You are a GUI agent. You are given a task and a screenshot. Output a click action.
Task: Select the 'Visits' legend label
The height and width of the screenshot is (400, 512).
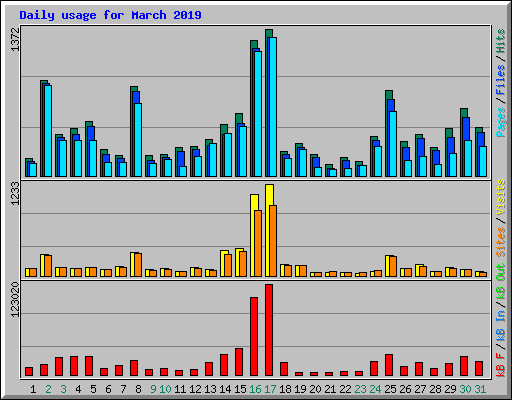(500, 198)
